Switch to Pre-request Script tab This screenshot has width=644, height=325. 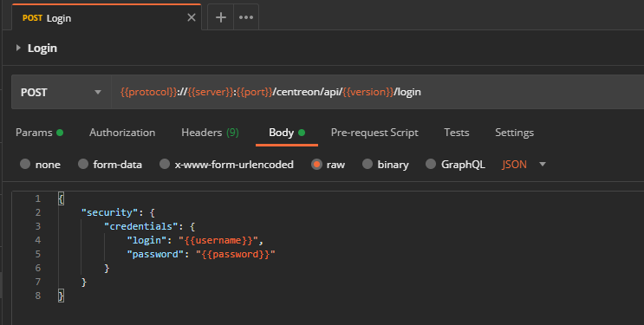tap(374, 133)
